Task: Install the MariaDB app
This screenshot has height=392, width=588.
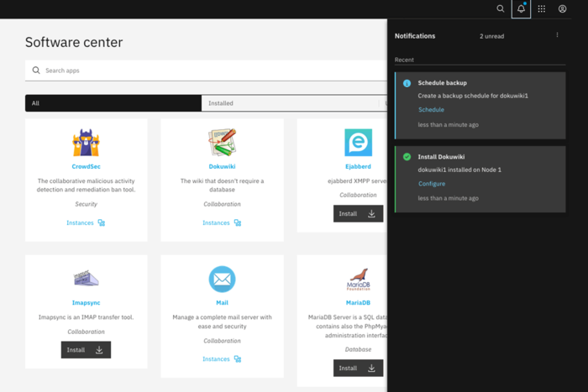Action: click(358, 368)
